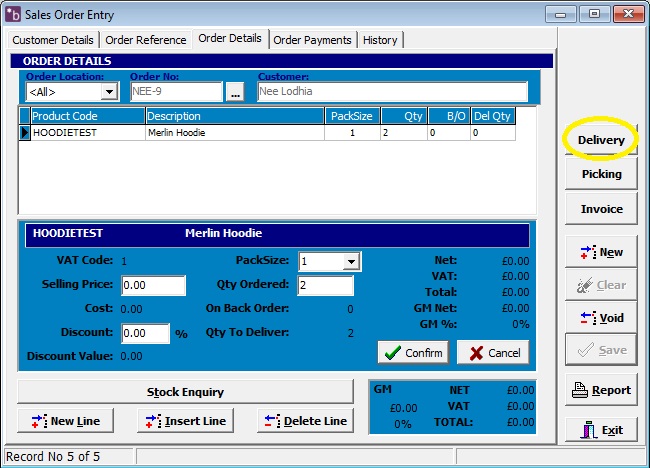Click the Qty Ordered input field

tap(325, 285)
